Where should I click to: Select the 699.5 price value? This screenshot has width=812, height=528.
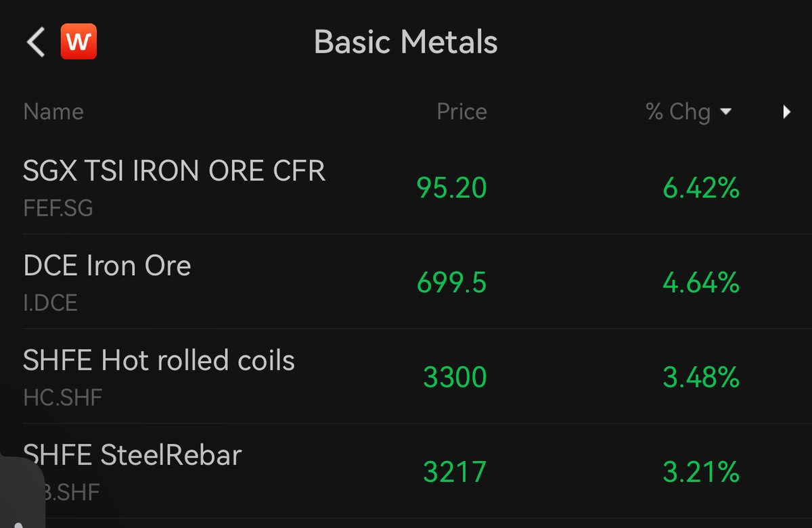[x=451, y=283]
